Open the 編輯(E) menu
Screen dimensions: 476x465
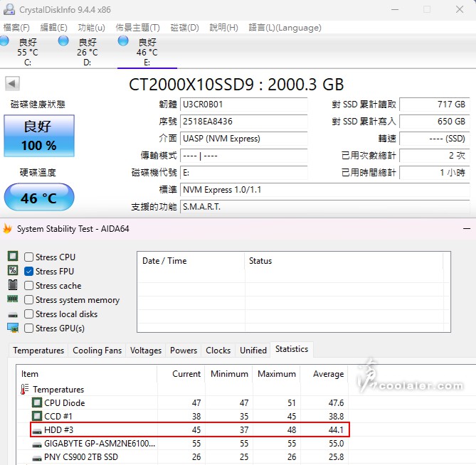54,28
